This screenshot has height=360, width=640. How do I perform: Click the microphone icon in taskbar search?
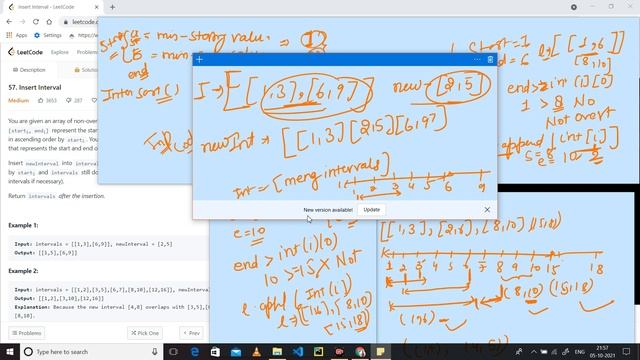coord(155,351)
